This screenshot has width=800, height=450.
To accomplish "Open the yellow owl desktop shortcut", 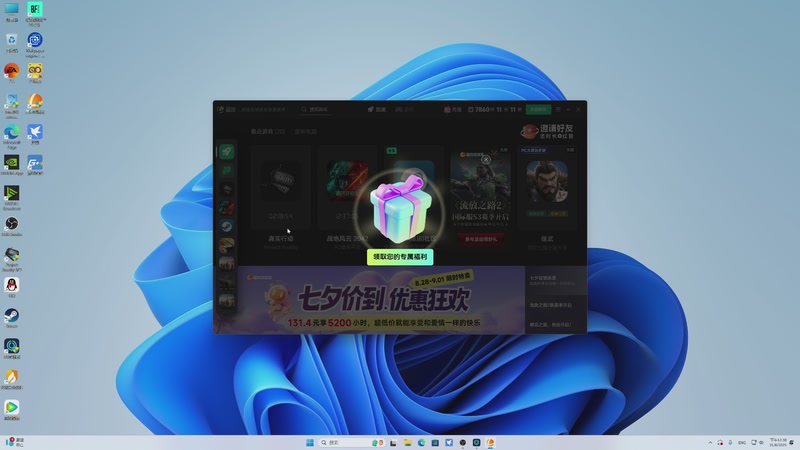I will click(x=35, y=73).
